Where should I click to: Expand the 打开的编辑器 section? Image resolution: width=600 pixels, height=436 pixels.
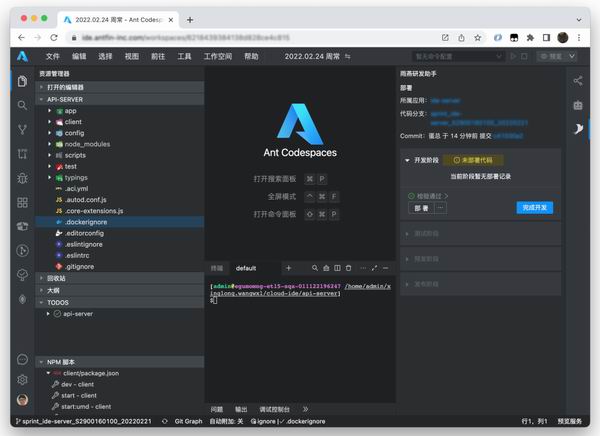tap(121, 87)
